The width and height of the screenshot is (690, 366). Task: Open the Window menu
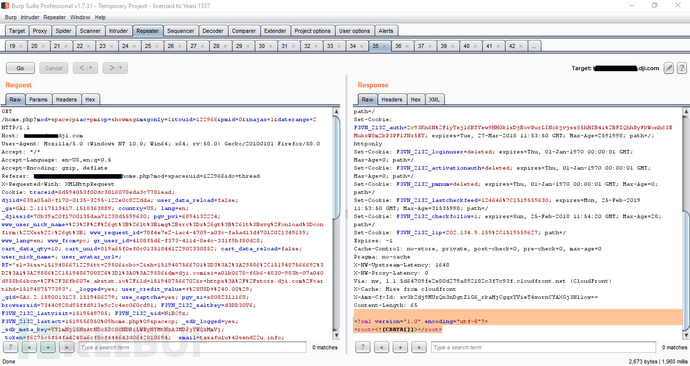tap(80, 18)
